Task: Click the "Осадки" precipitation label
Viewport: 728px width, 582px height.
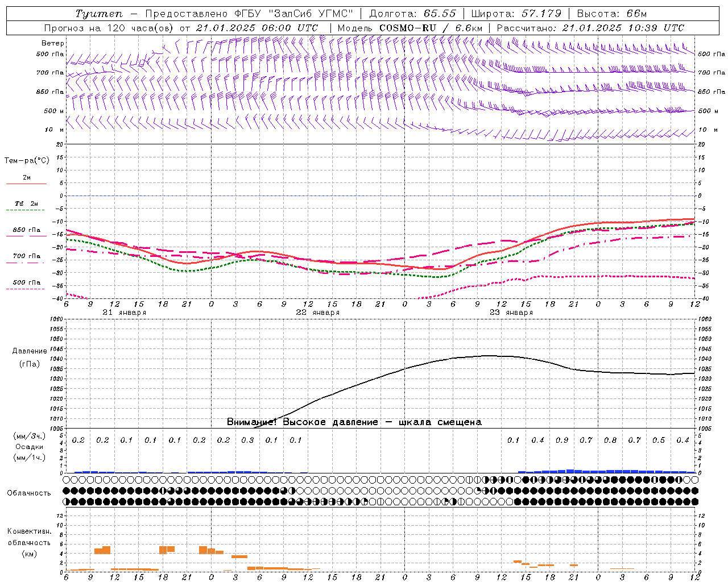Action: click(x=29, y=447)
